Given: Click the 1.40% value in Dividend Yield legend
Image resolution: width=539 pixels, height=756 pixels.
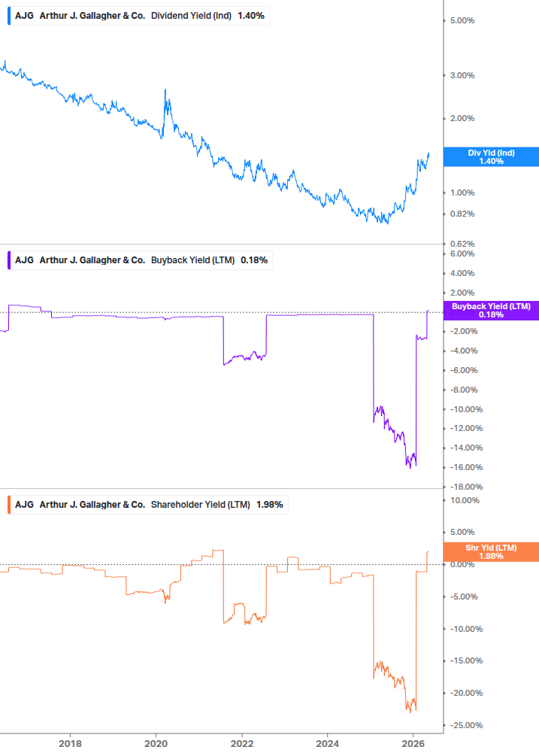Looking at the screenshot, I should pyautogui.click(x=251, y=16).
